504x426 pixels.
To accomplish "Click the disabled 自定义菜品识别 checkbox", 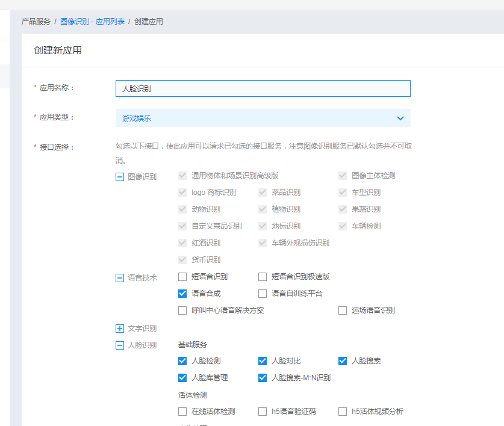I will click(x=182, y=226).
